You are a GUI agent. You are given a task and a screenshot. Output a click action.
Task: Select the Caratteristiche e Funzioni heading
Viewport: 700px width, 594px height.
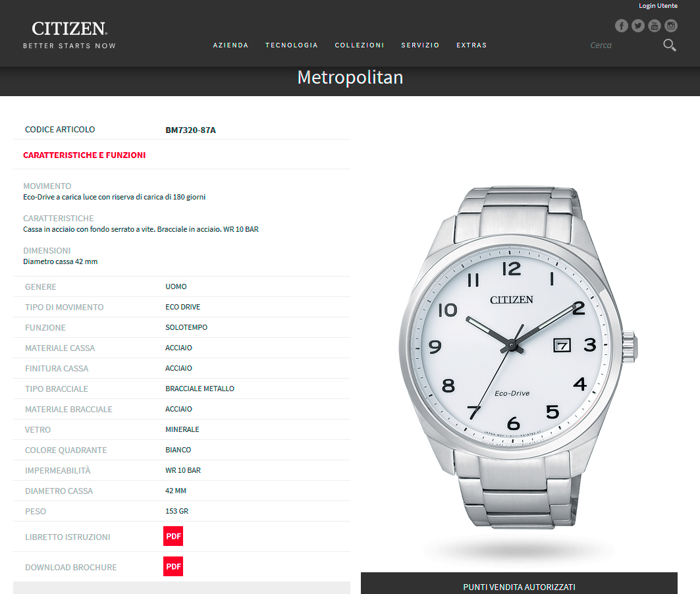point(84,155)
